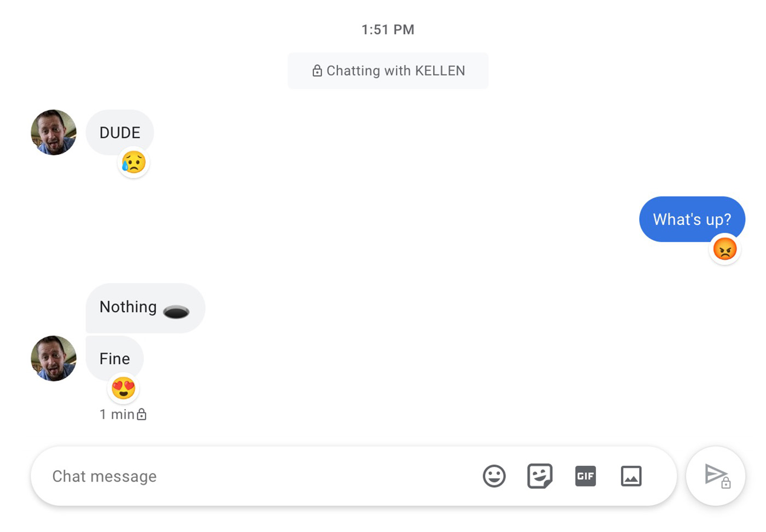This screenshot has width=766, height=532.
Task: Click the crying reaction under DUDE
Action: (134, 163)
